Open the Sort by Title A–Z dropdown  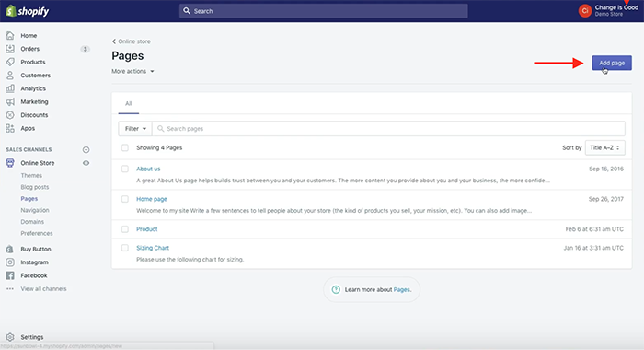(x=605, y=147)
